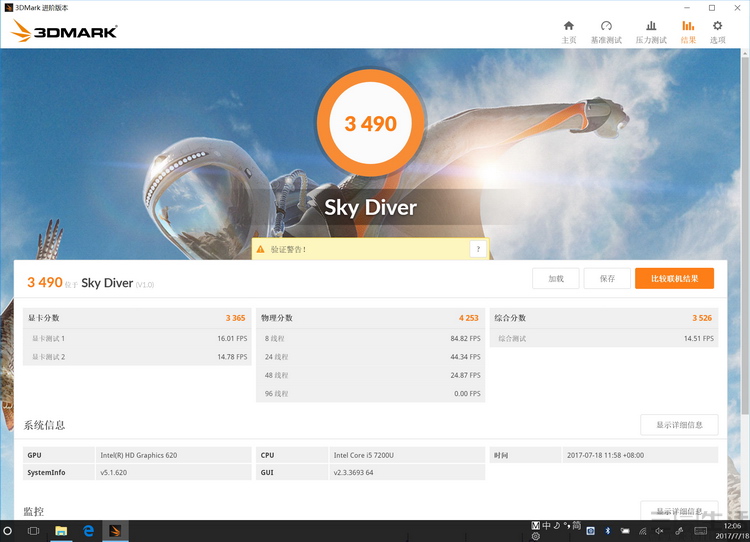Click the 显卡测试 1 16.01 FPS row
The height and width of the screenshot is (542, 750).
tap(137, 338)
